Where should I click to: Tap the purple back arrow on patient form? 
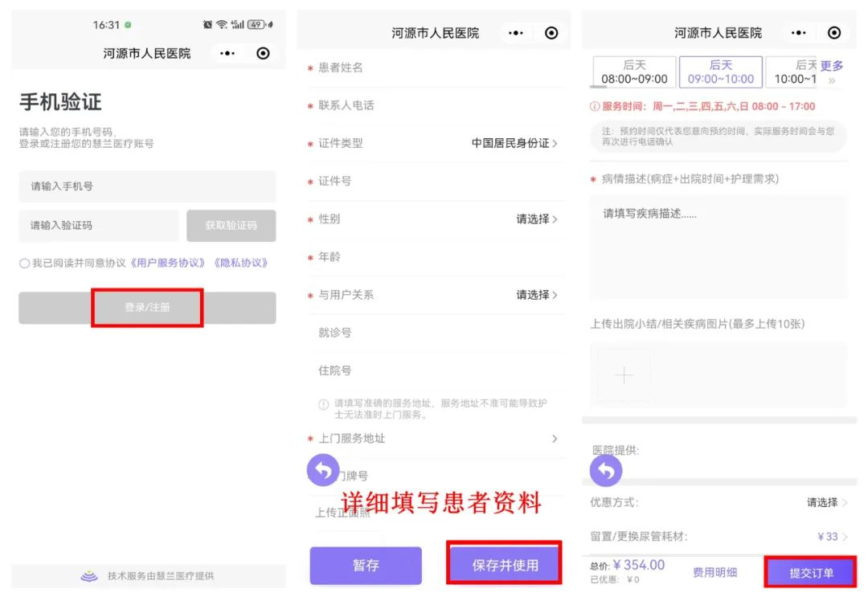(323, 471)
